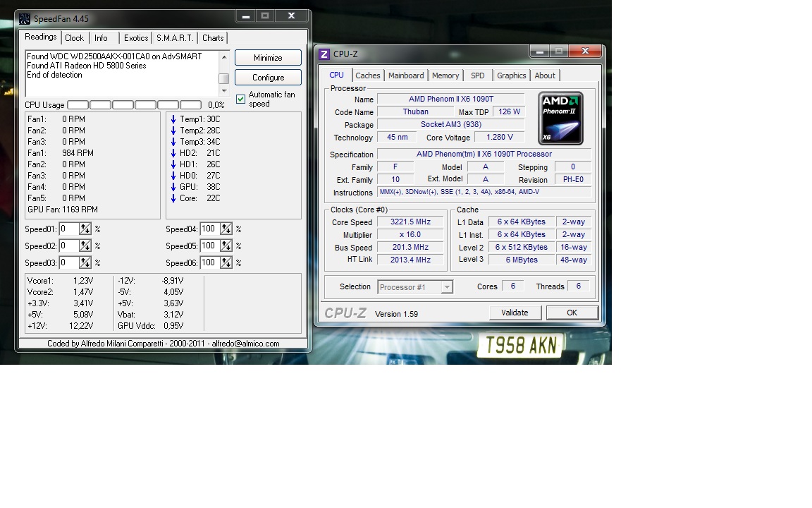812x508 pixels.
Task: Click the OK button in CPU-Z
Action: (x=572, y=313)
